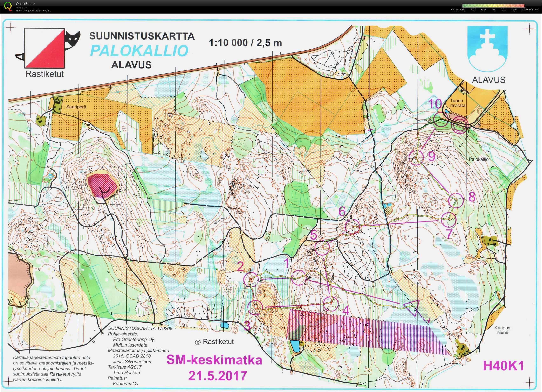Click the Rastiketut label under the flag logo
The width and height of the screenshot is (542, 392).
point(45,74)
